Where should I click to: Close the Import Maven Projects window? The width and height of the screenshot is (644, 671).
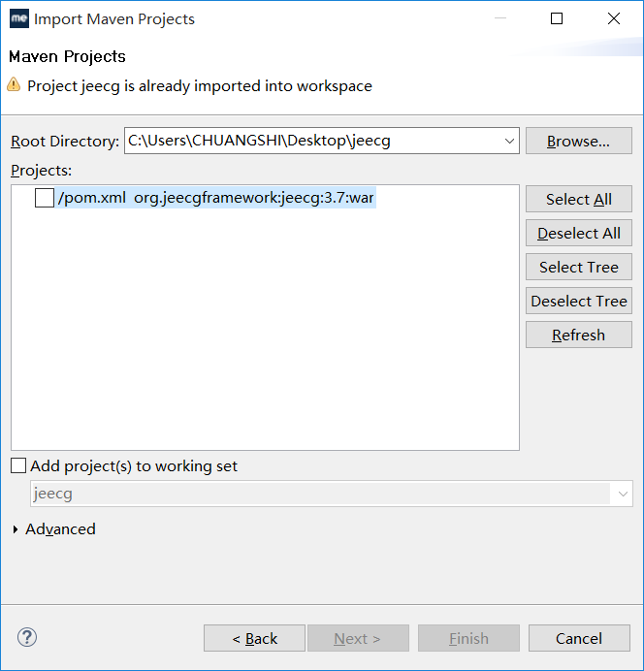(614, 18)
